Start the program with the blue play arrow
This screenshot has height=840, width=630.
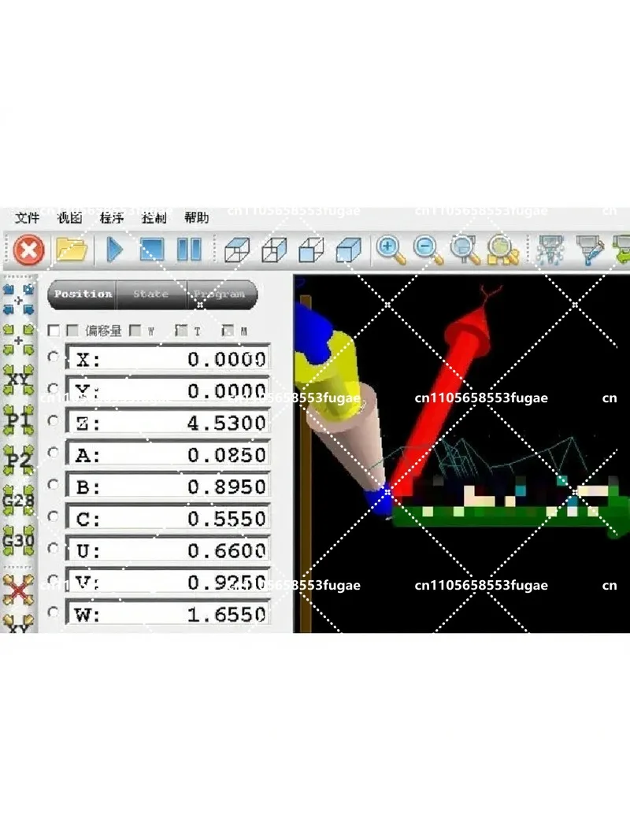[x=114, y=250]
